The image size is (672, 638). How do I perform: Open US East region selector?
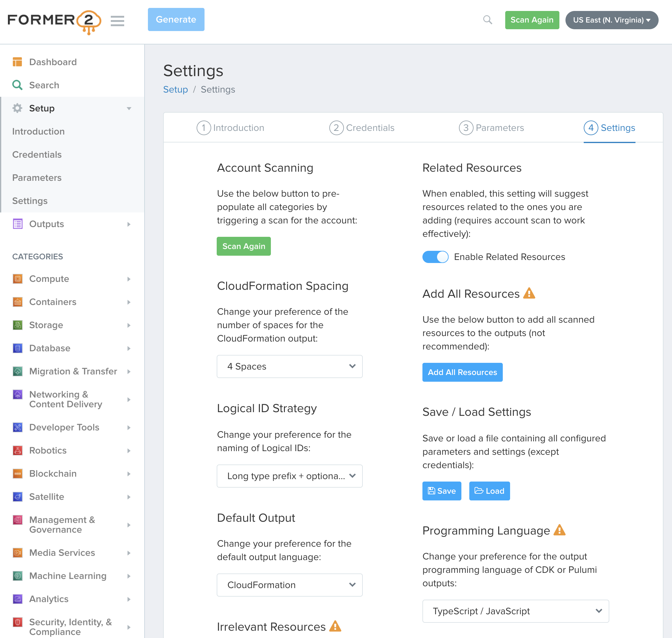[611, 20]
